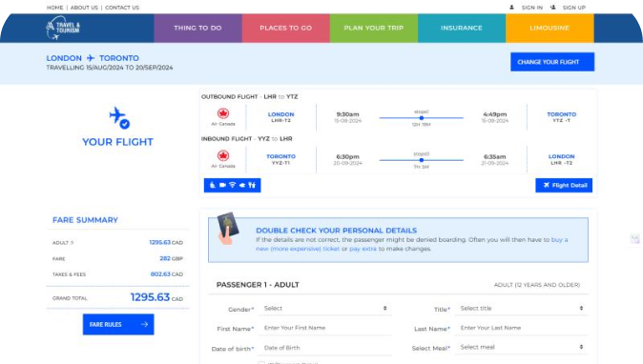Click the First Name input field

coord(324,328)
